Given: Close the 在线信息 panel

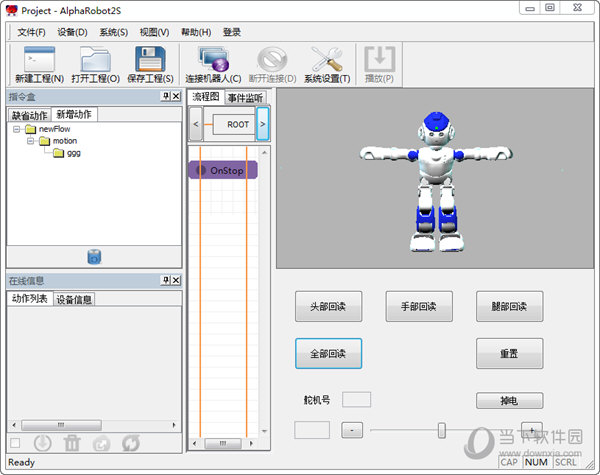Looking at the screenshot, I should pyautogui.click(x=176, y=281).
